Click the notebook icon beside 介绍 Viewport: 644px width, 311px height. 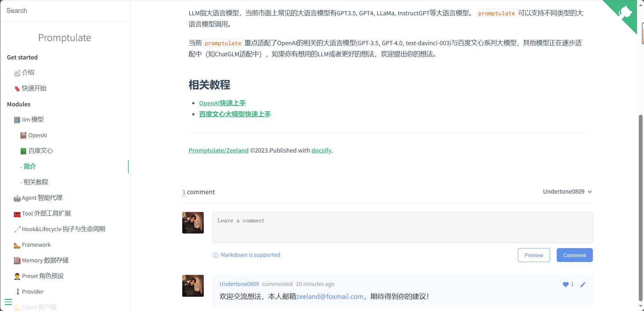pyautogui.click(x=17, y=73)
